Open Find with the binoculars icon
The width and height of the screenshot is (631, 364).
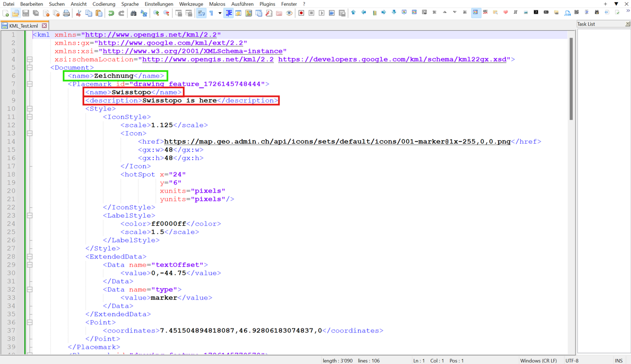tap(133, 13)
